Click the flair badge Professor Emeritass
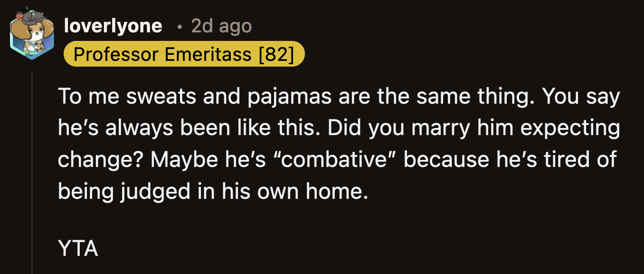The image size is (644, 274). [185, 54]
